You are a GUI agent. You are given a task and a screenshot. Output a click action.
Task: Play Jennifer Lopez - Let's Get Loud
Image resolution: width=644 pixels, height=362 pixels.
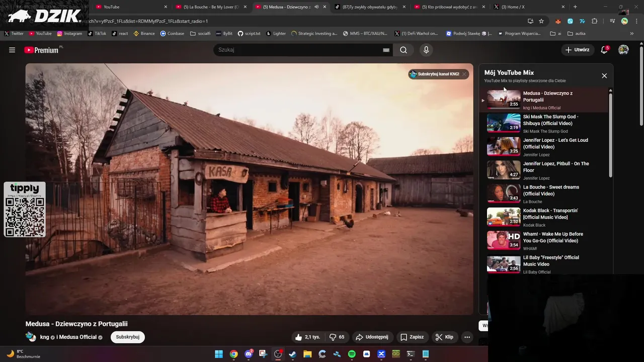[546, 147]
